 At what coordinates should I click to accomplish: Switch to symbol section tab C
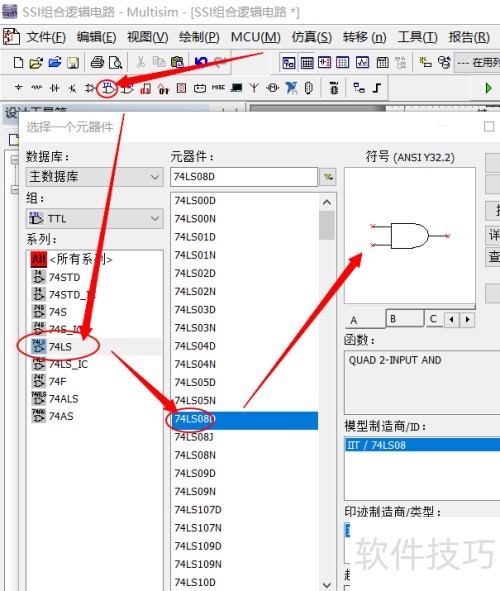click(x=434, y=319)
